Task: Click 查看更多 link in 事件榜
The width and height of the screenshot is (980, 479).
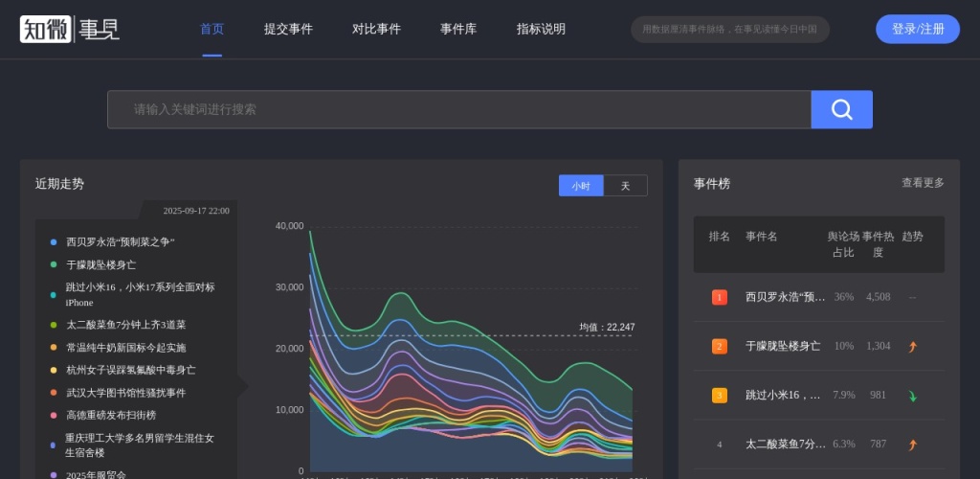Action: (923, 183)
